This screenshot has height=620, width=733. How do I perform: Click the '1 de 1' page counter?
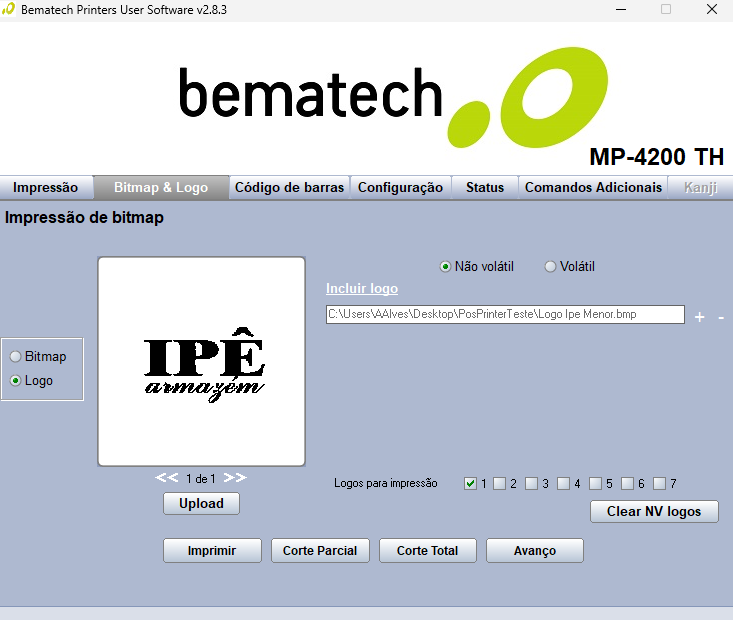tap(201, 478)
